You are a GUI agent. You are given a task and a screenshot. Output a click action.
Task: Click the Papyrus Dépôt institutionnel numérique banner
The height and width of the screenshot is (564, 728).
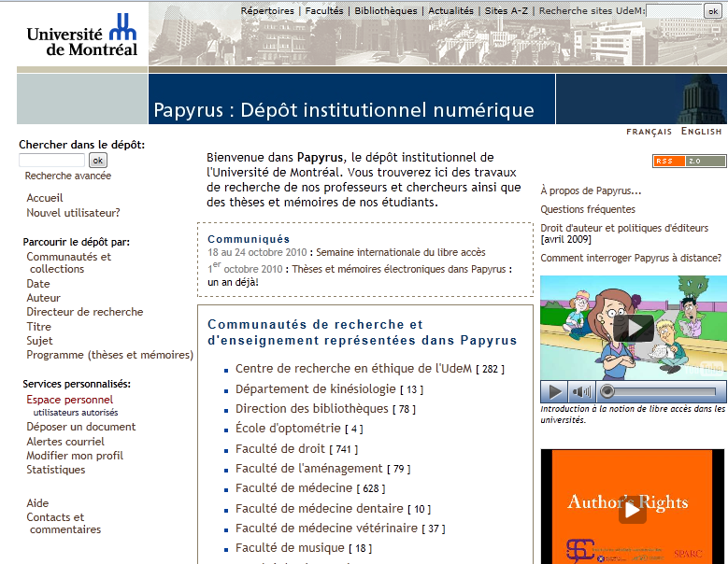tap(352, 99)
